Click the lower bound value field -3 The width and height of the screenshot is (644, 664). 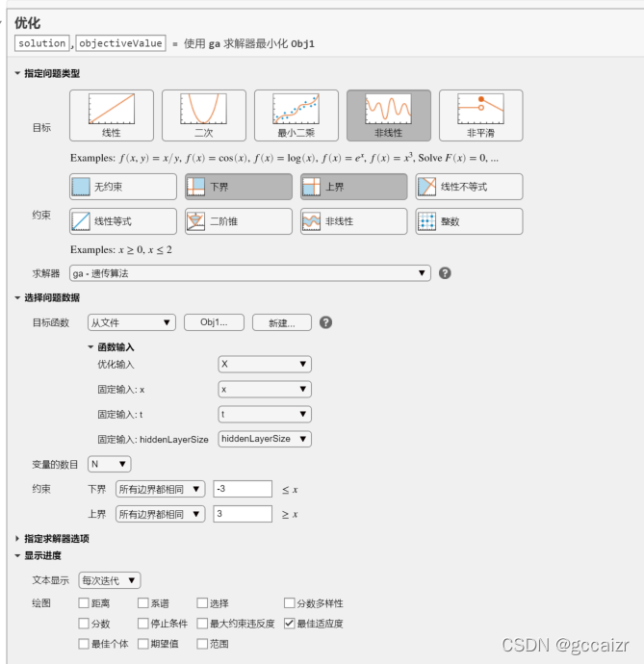(x=243, y=489)
